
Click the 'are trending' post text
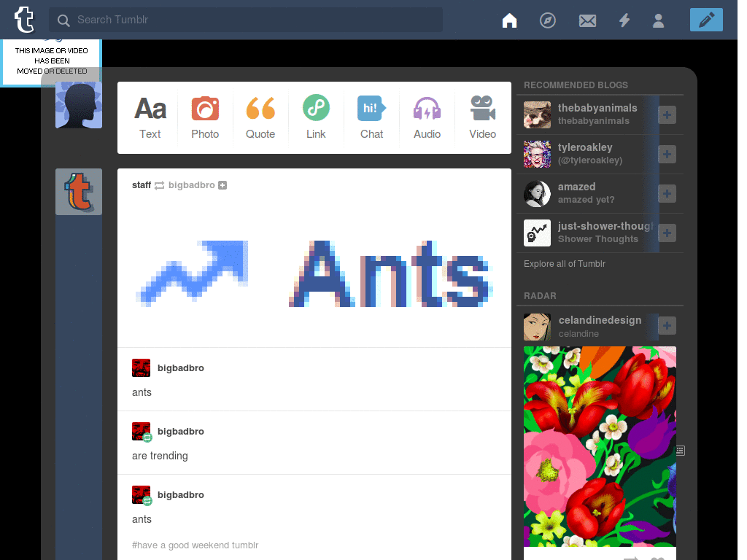[160, 456]
